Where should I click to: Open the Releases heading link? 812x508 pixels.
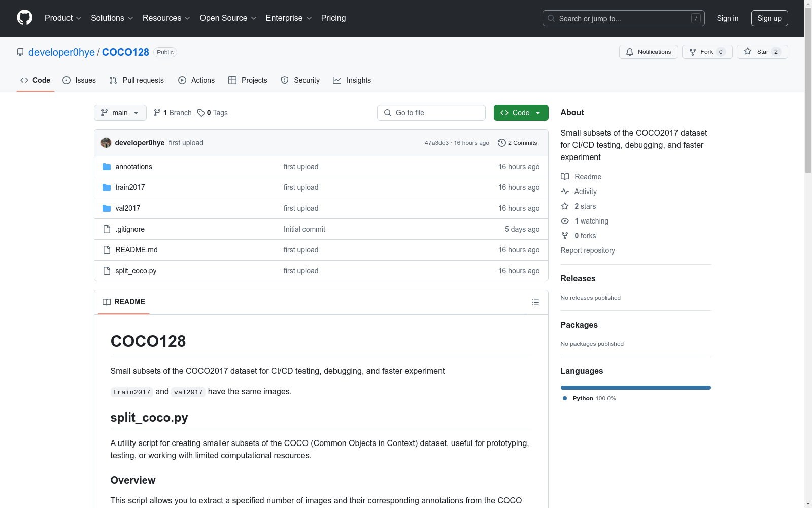(578, 278)
